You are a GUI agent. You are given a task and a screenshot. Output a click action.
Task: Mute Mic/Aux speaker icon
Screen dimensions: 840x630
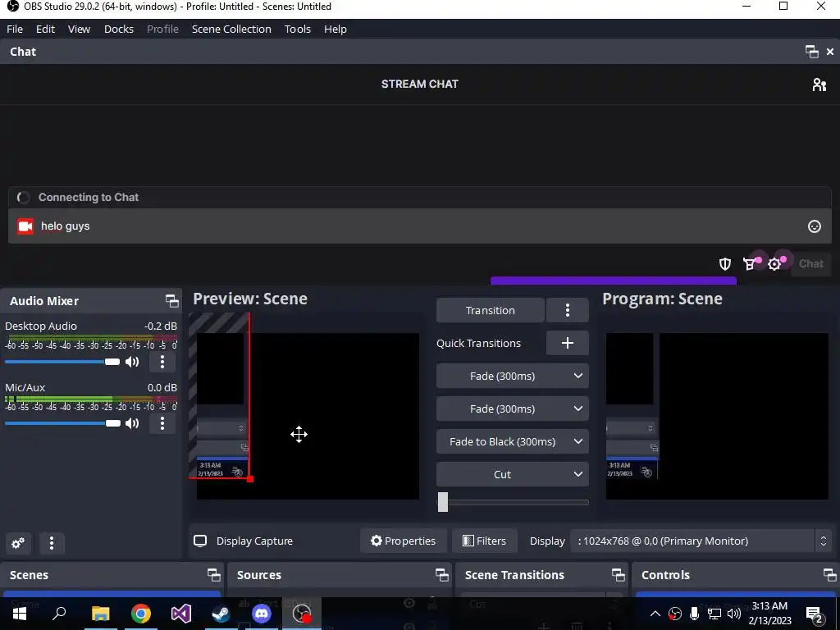[x=132, y=424]
